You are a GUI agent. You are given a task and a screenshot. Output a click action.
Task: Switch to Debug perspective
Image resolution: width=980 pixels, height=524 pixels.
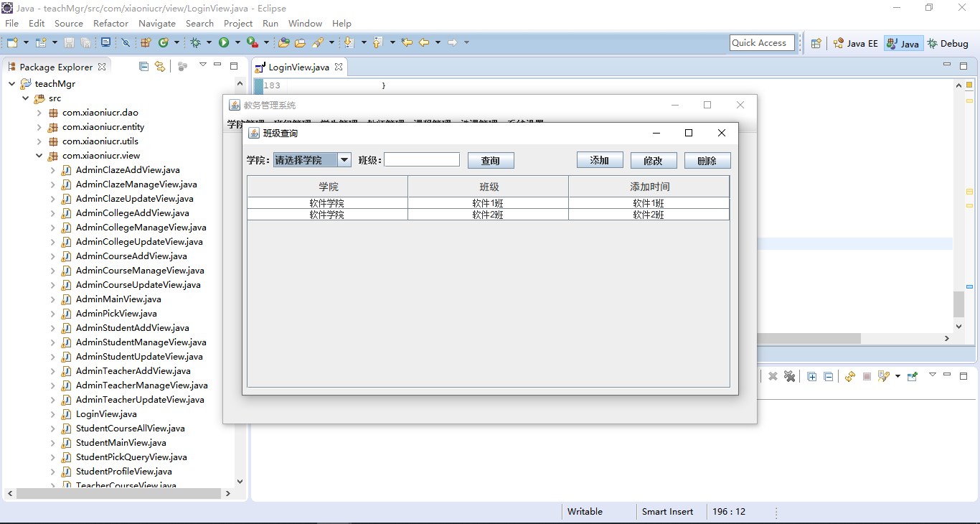point(948,43)
